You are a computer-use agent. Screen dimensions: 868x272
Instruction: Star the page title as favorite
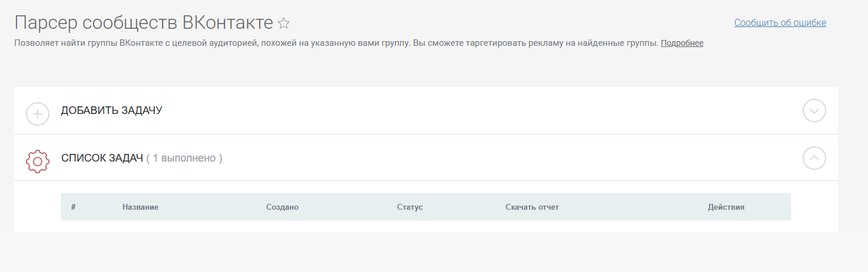pos(284,23)
